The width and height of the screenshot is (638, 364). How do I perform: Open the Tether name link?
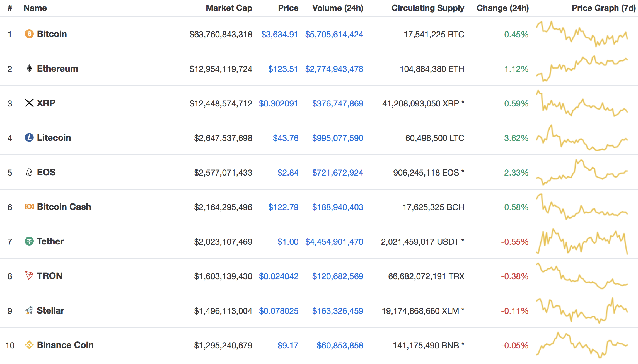[x=50, y=241]
